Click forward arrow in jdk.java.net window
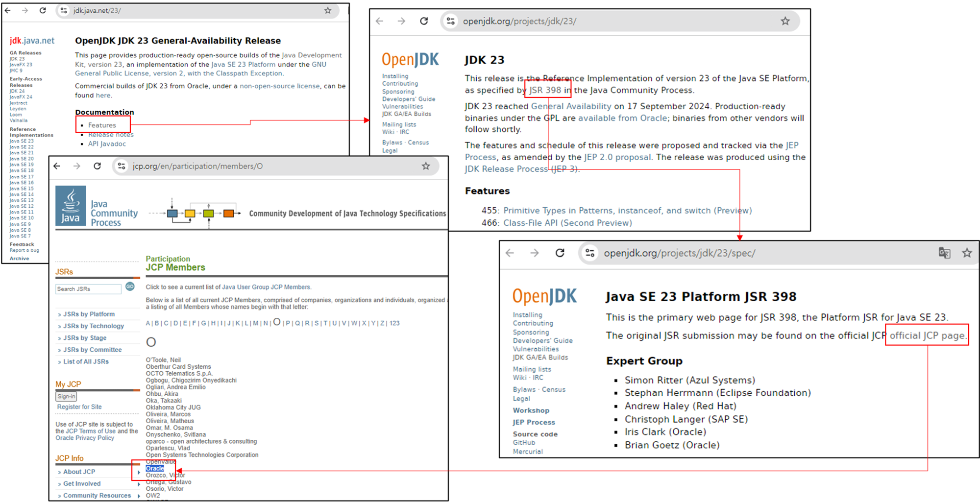980x502 pixels. coord(25,10)
